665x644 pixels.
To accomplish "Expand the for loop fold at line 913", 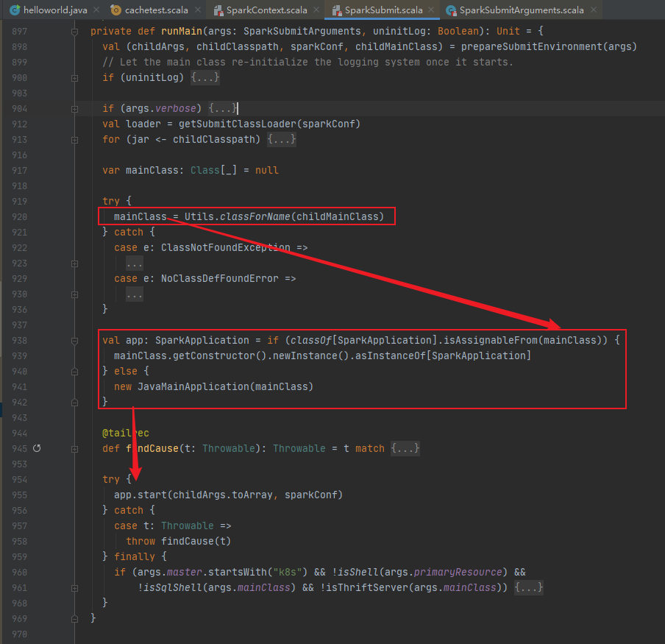I will tap(74, 140).
